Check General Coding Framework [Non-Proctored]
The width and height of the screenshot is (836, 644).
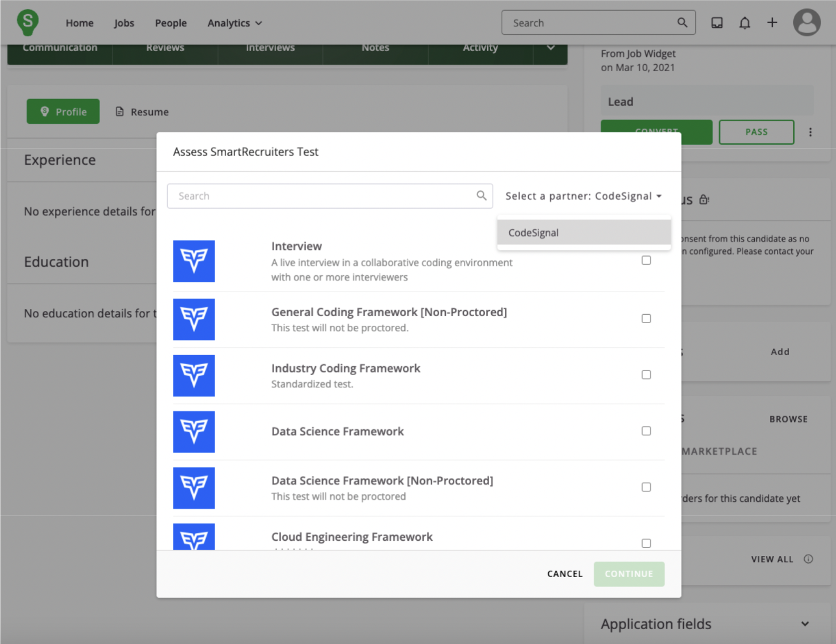(646, 318)
